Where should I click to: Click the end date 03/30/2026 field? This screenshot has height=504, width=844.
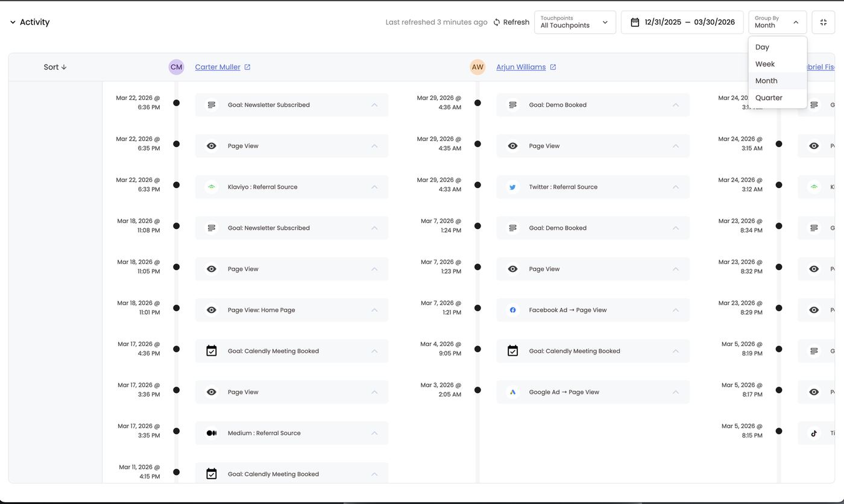click(714, 22)
